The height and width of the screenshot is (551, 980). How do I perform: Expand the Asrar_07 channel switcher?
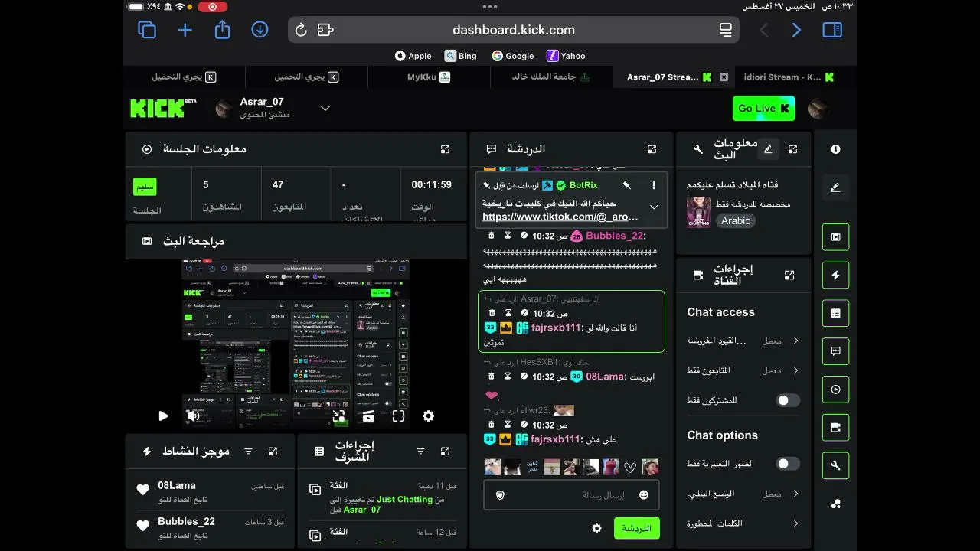click(325, 109)
